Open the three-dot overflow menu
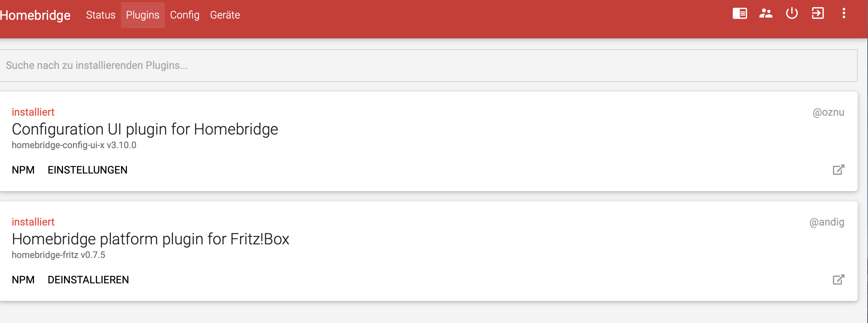The image size is (868, 323). (843, 13)
